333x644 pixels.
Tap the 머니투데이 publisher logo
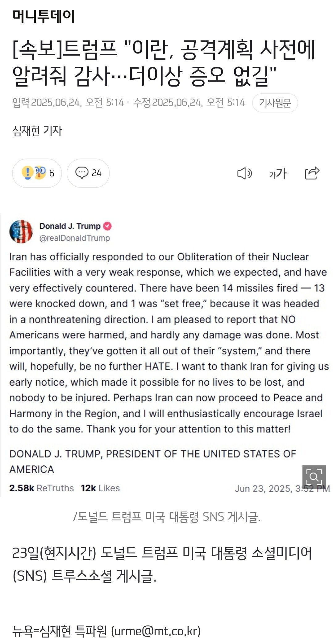44,16
